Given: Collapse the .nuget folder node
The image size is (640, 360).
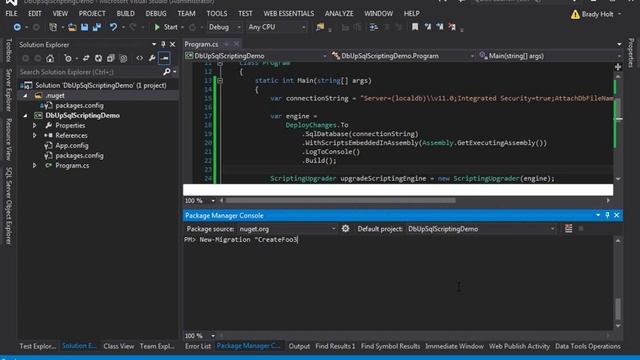Looking at the screenshot, I should (25, 96).
